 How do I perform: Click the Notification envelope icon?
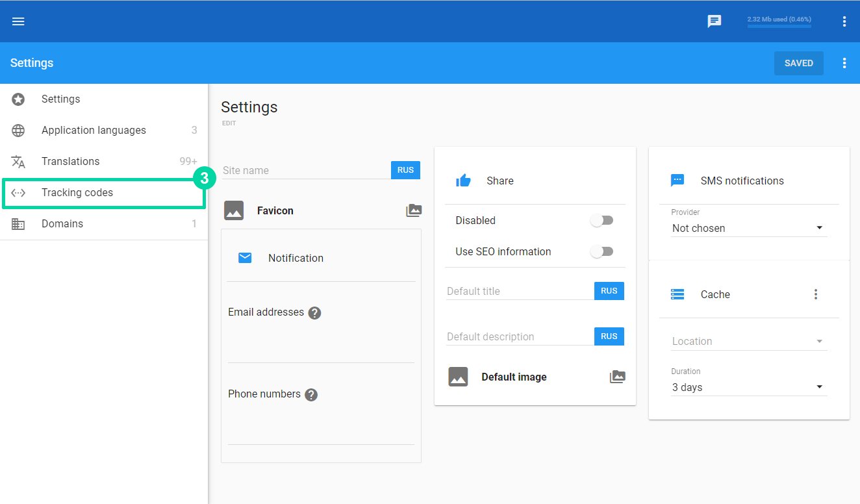click(245, 258)
